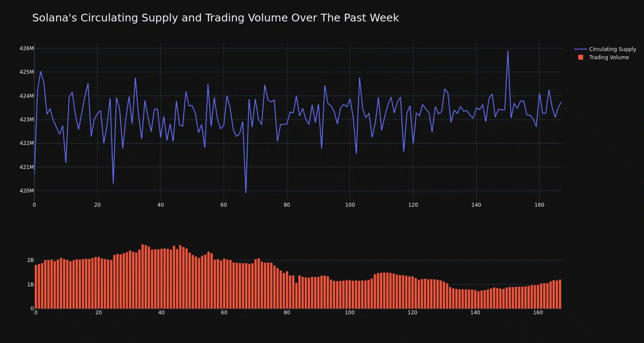Click the red Trading Volume legend swatch
This screenshot has width=644, height=343.
pyautogui.click(x=581, y=57)
